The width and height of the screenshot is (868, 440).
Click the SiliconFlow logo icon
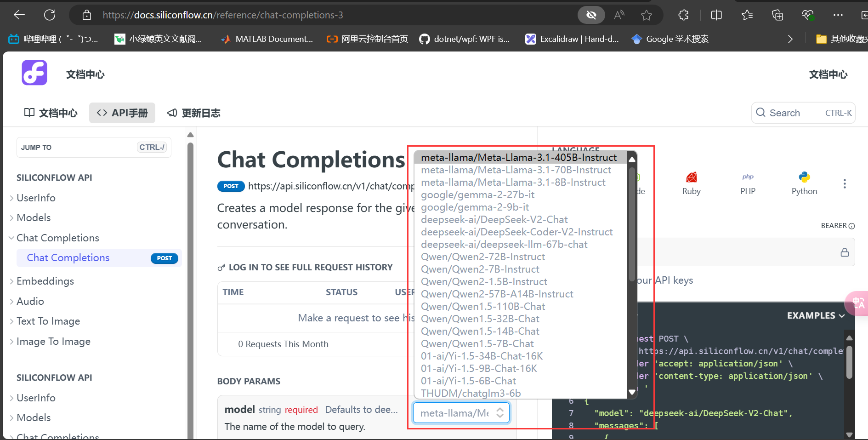click(34, 73)
